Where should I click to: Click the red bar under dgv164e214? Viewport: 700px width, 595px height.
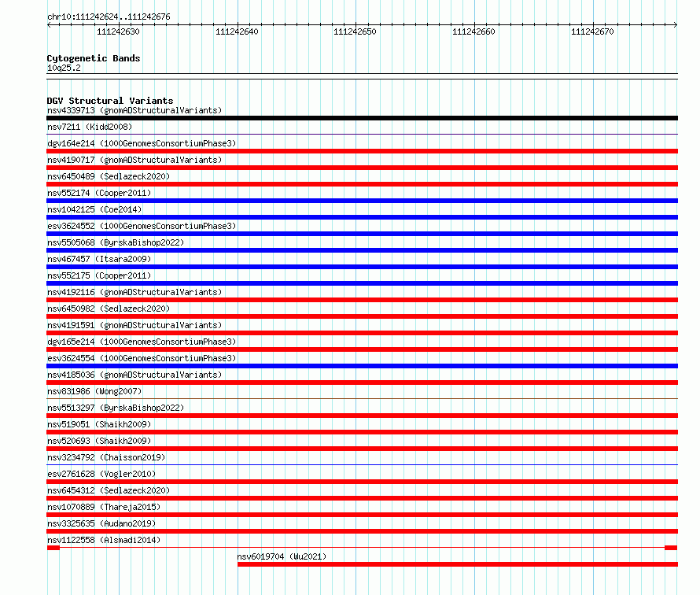coord(362,151)
